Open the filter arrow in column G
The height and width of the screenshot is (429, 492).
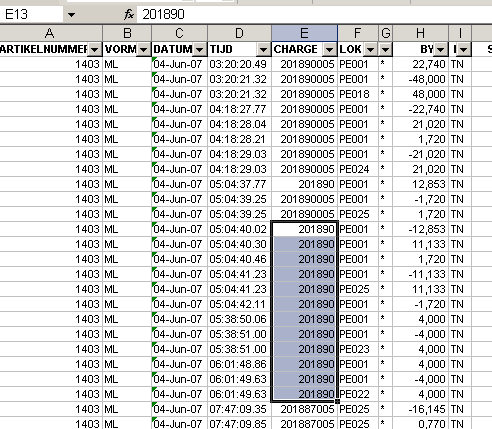pos(385,50)
